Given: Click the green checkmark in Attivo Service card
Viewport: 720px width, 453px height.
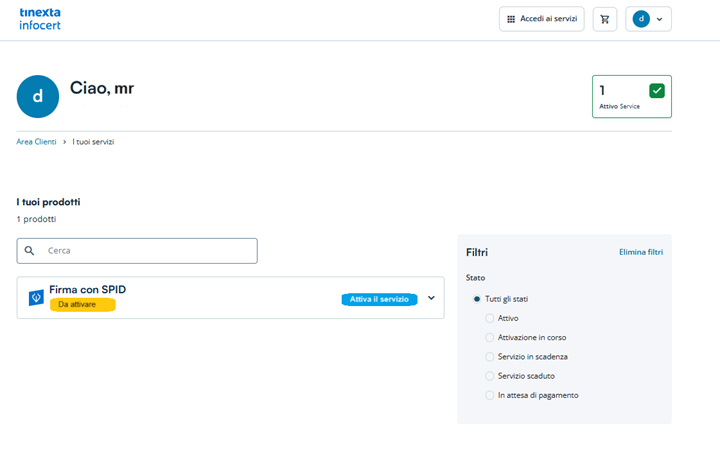Looking at the screenshot, I should coord(656,91).
